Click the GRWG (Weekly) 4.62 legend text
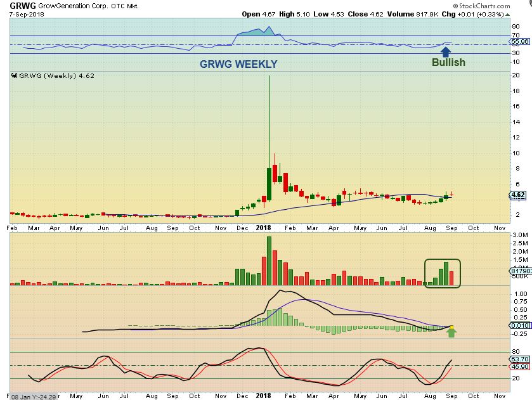This screenshot has width=532, height=400. 56,75
